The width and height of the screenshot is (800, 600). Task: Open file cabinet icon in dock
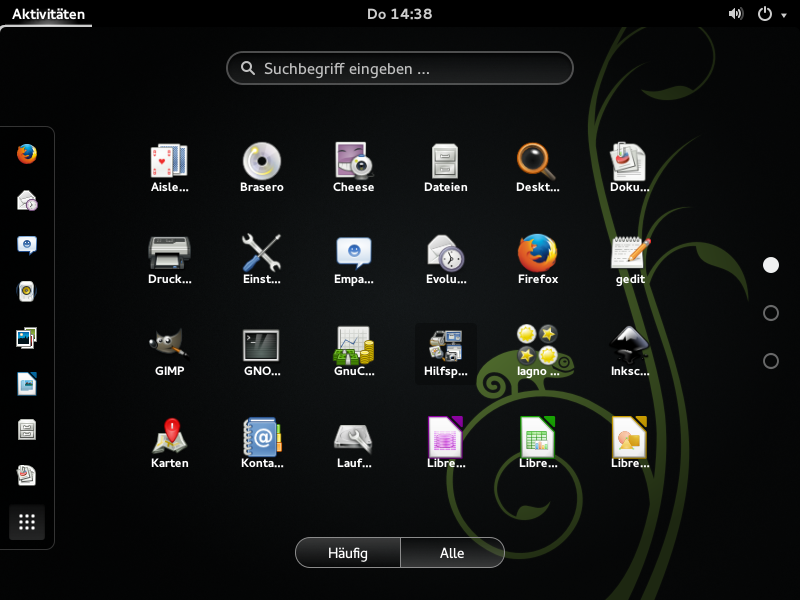(x=27, y=430)
